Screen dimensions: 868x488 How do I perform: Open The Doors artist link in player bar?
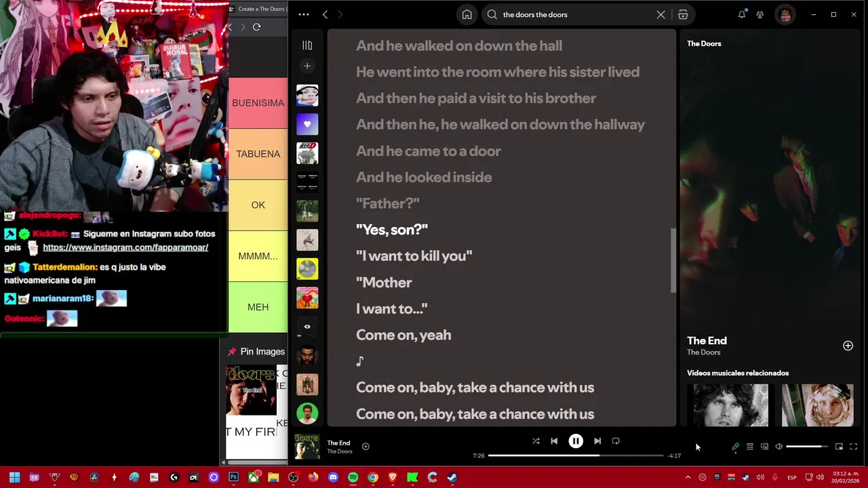coord(340,451)
